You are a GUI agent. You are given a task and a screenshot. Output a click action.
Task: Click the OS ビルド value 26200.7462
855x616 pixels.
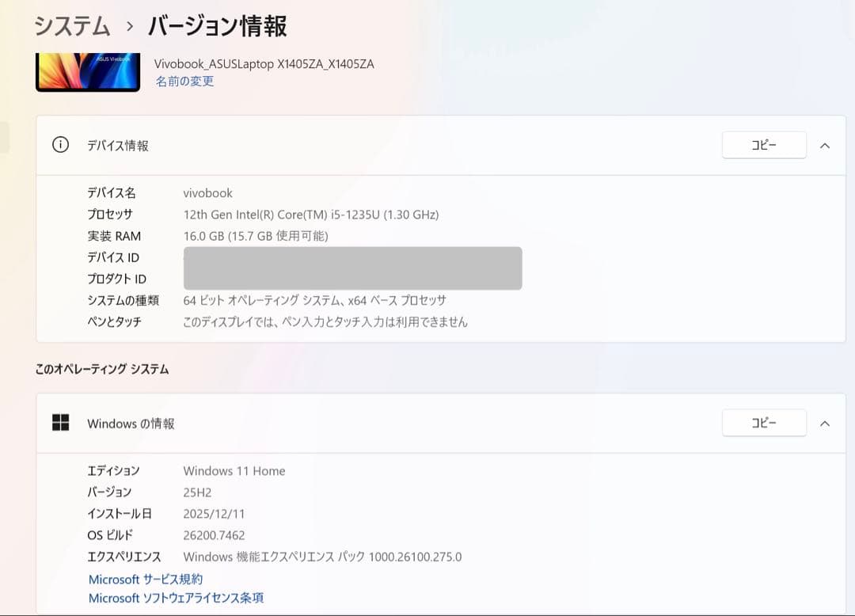214,534
